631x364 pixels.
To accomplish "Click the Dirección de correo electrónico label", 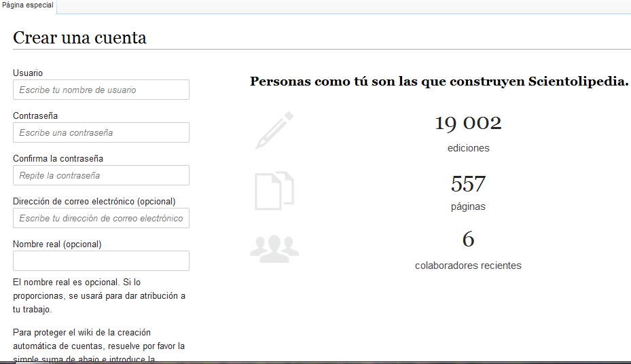I will tap(94, 202).
